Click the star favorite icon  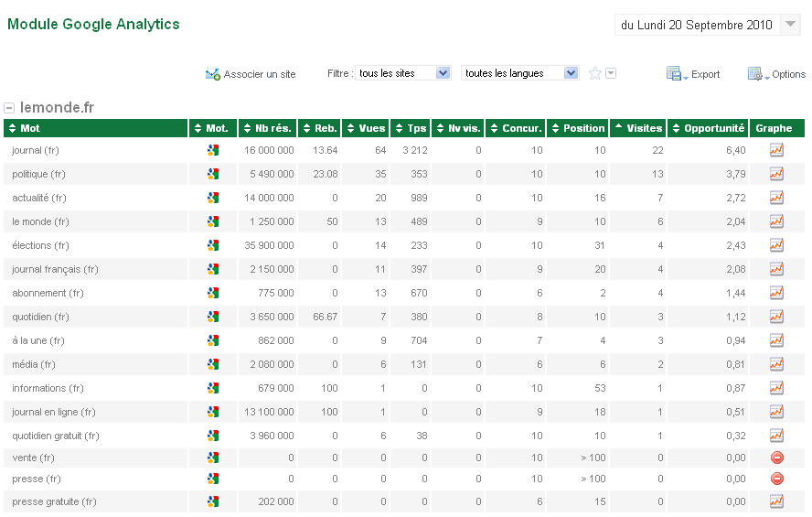click(594, 74)
